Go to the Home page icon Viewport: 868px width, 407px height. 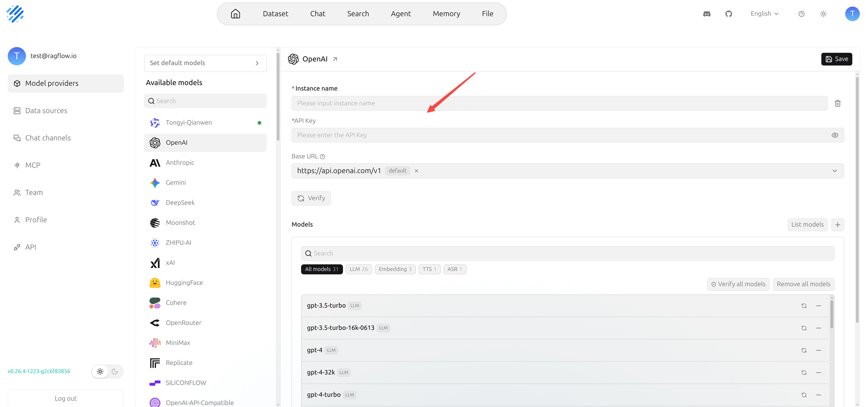[236, 14]
